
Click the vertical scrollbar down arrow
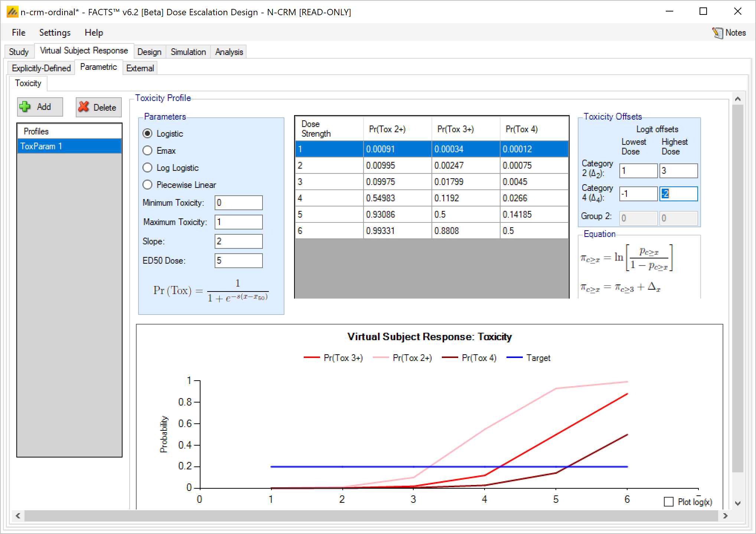click(x=737, y=504)
